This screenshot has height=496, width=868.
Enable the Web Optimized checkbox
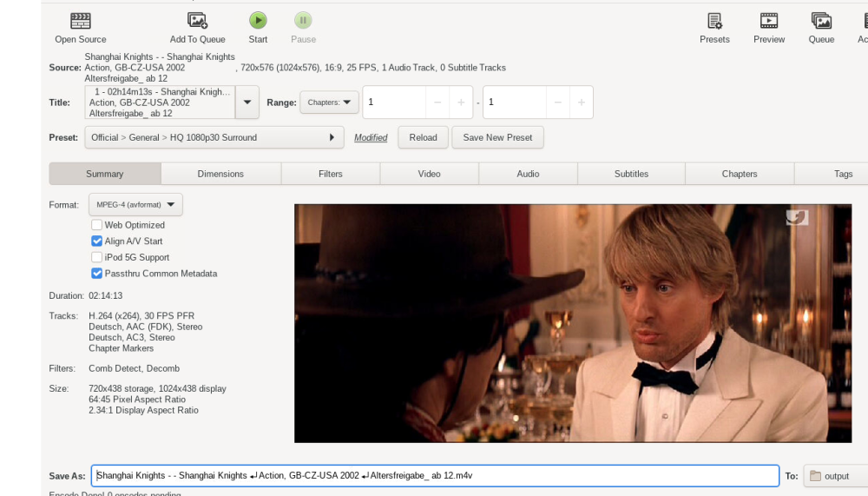pyautogui.click(x=97, y=225)
